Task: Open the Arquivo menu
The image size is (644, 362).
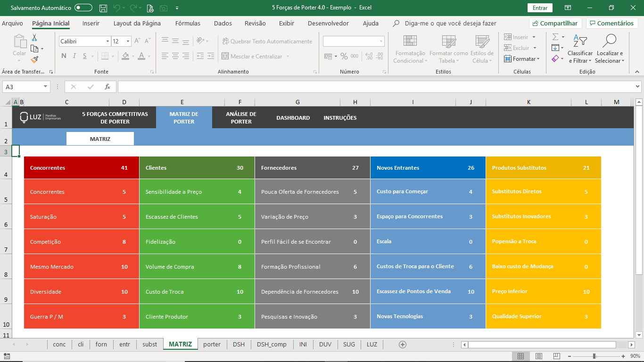Action: tap(12, 23)
